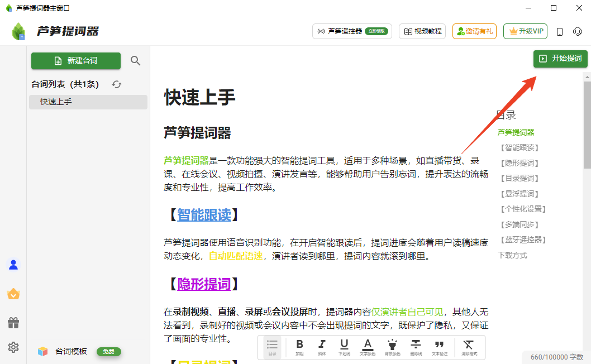
Task: Jump to 下载方式 in the table of contents
Action: (x=512, y=255)
